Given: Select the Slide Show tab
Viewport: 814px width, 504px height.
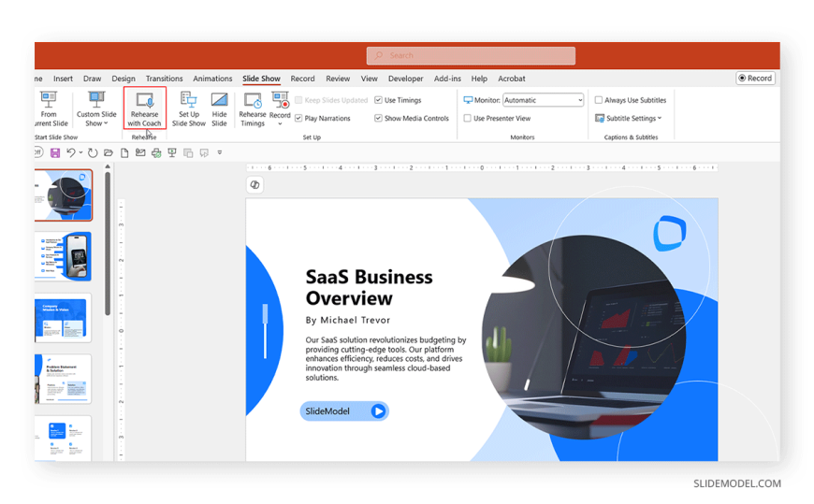Looking at the screenshot, I should click(261, 79).
